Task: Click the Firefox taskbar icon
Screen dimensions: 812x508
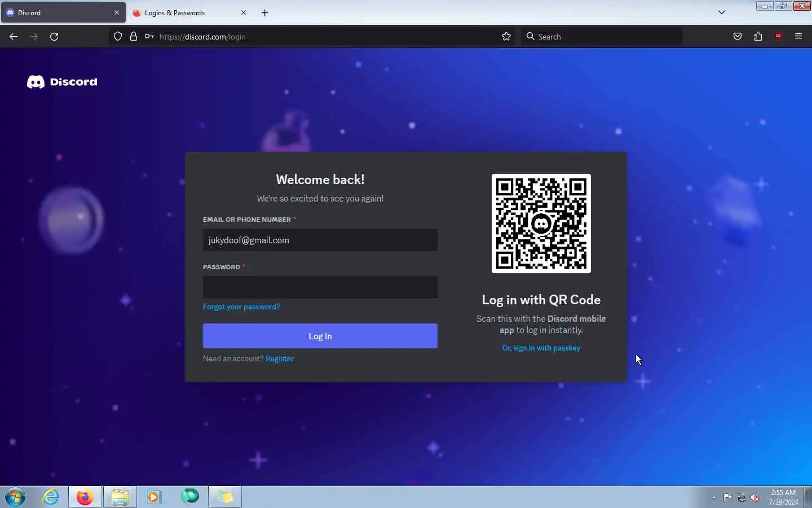Action: [85, 497]
